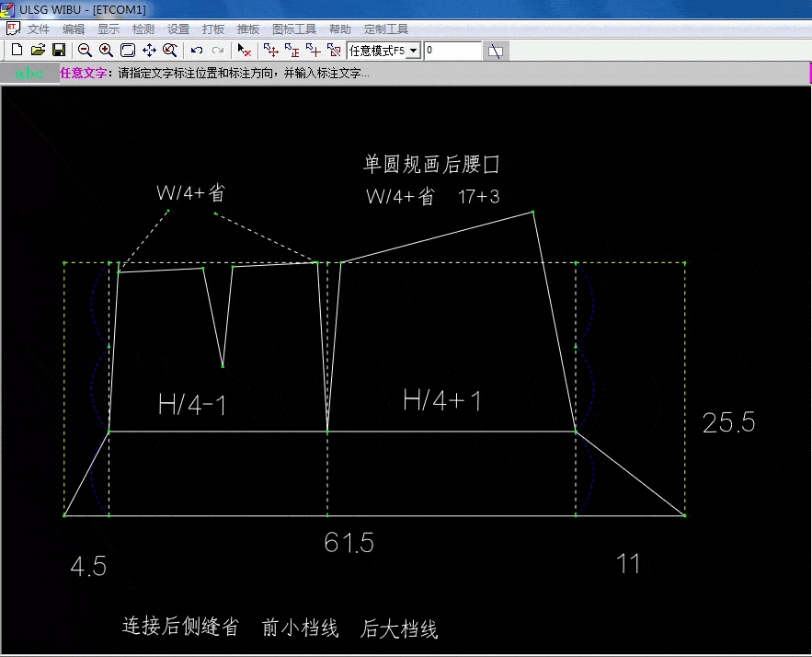Open the 文件 menu
Viewport: 812px width, 657px height.
[39, 29]
